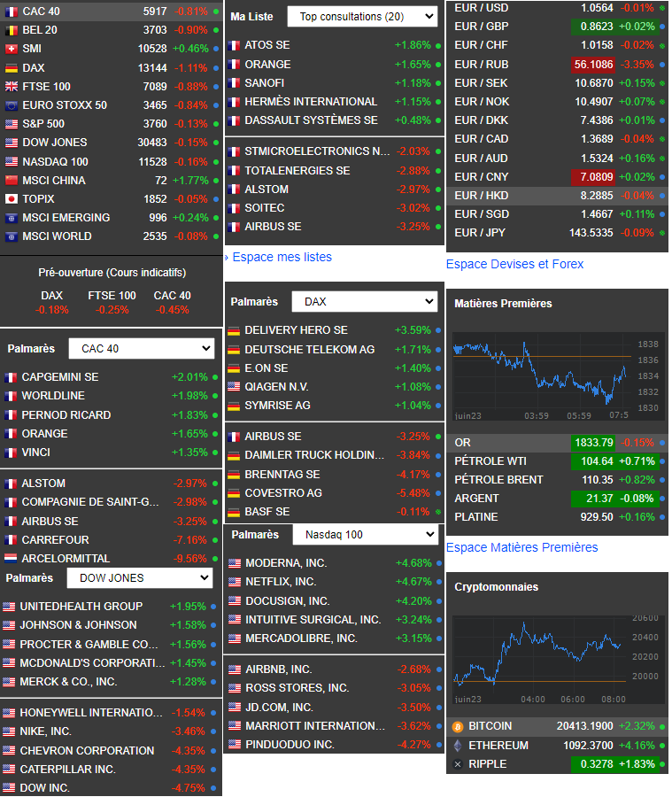This screenshot has height=797, width=672.
Task: Click the China flag beside MSCI CHINA
Action: (x=12, y=181)
